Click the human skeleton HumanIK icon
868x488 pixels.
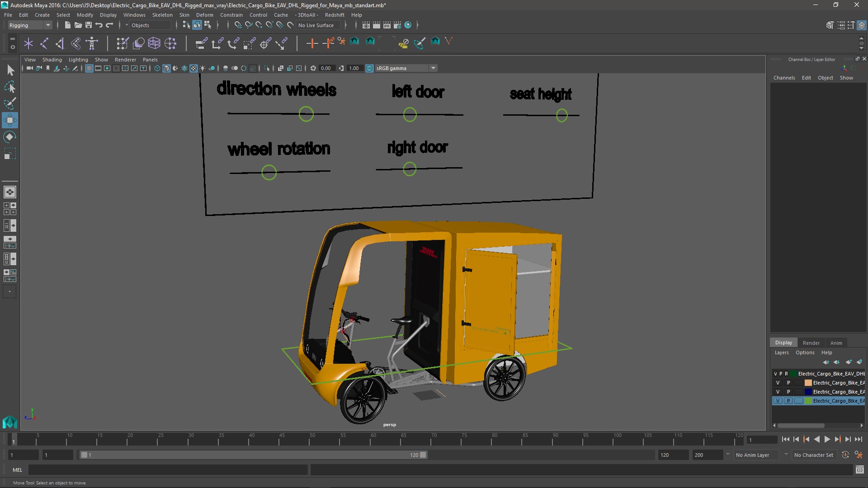92,43
